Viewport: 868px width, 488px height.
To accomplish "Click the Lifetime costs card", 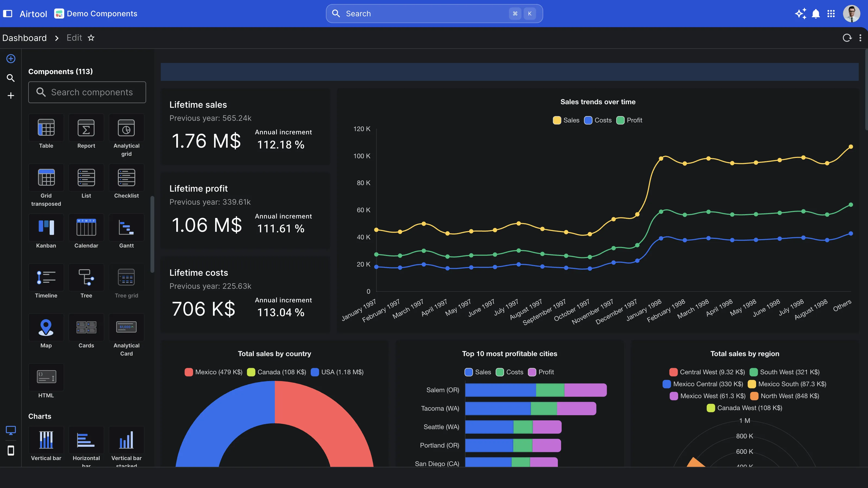I will point(245,295).
